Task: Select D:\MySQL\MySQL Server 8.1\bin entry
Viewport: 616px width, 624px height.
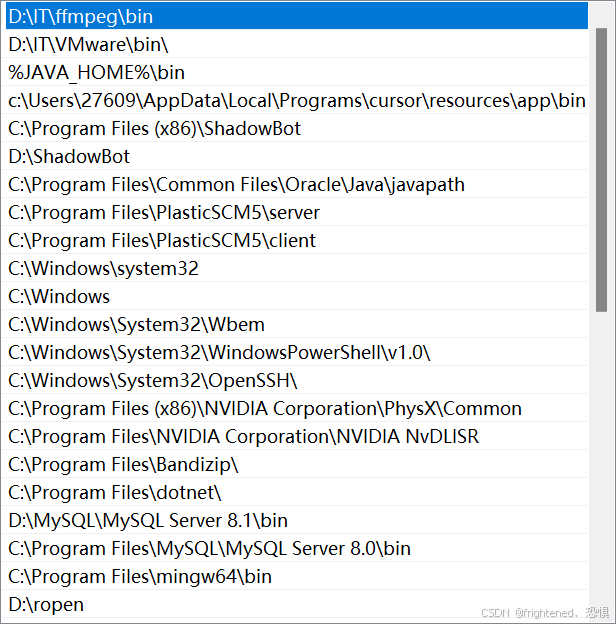Action: 296,520
